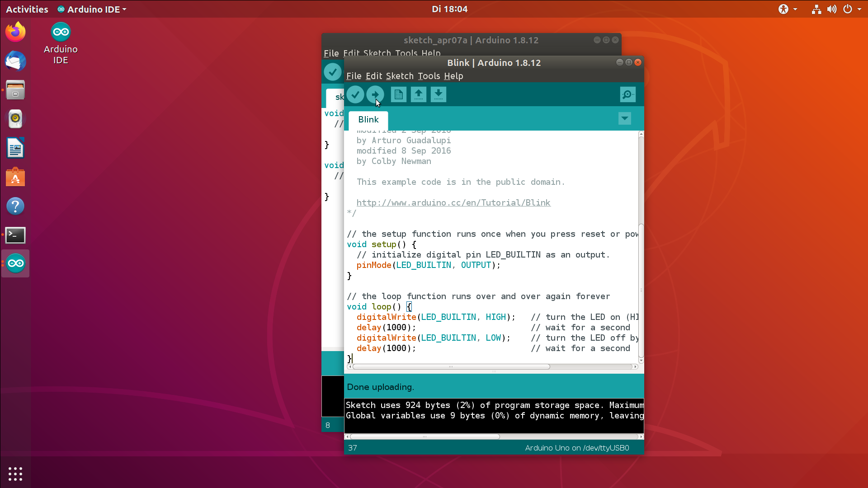Create a new sketch with New icon
Screen dimensions: 868x488
398,94
